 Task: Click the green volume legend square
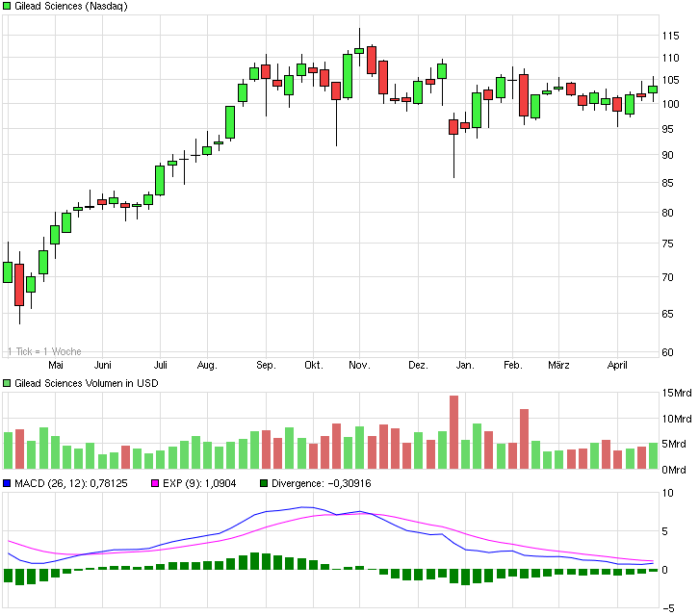pos(7,383)
